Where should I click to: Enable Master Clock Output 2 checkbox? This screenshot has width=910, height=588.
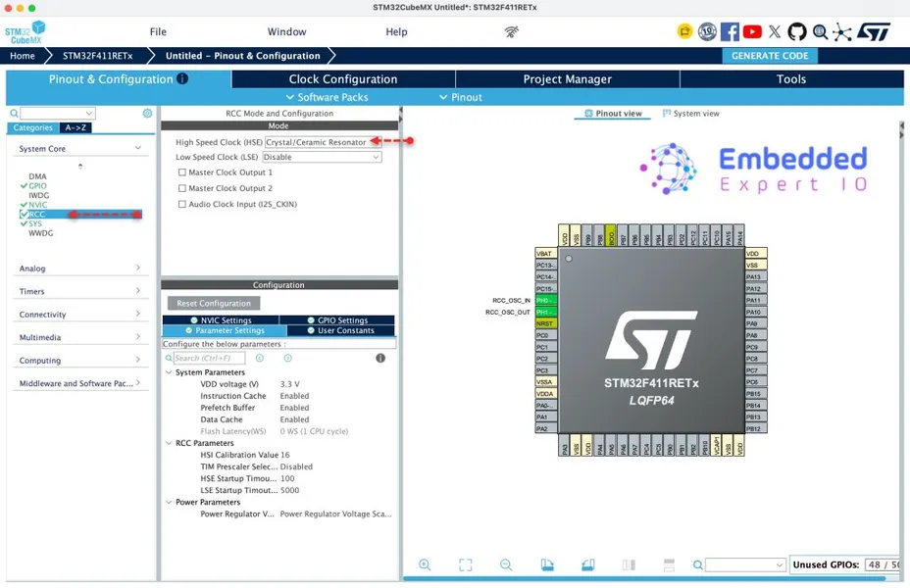tap(182, 188)
